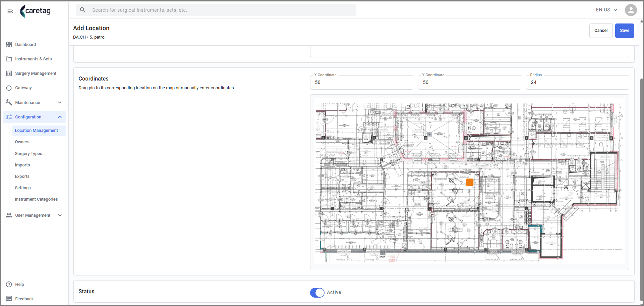Select the orange location pin on the map
The height and width of the screenshot is (306, 644).
[x=470, y=182]
